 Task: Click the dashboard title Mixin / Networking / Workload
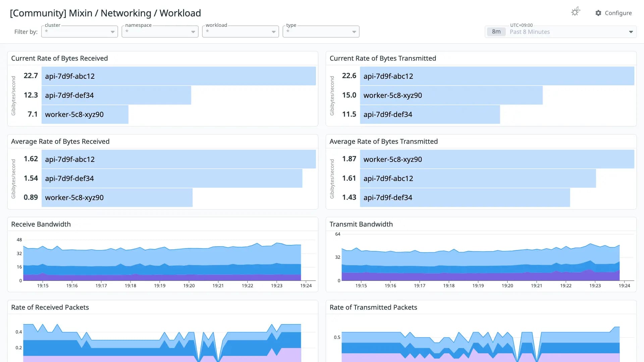tap(105, 13)
